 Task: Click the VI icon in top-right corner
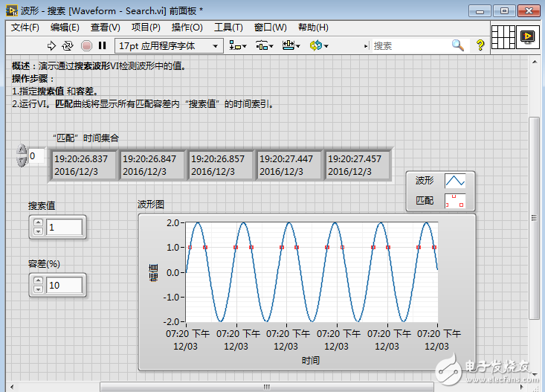(528, 37)
